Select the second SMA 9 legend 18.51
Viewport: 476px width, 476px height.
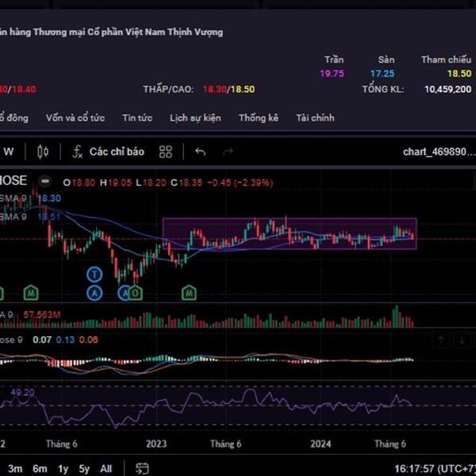(x=49, y=217)
